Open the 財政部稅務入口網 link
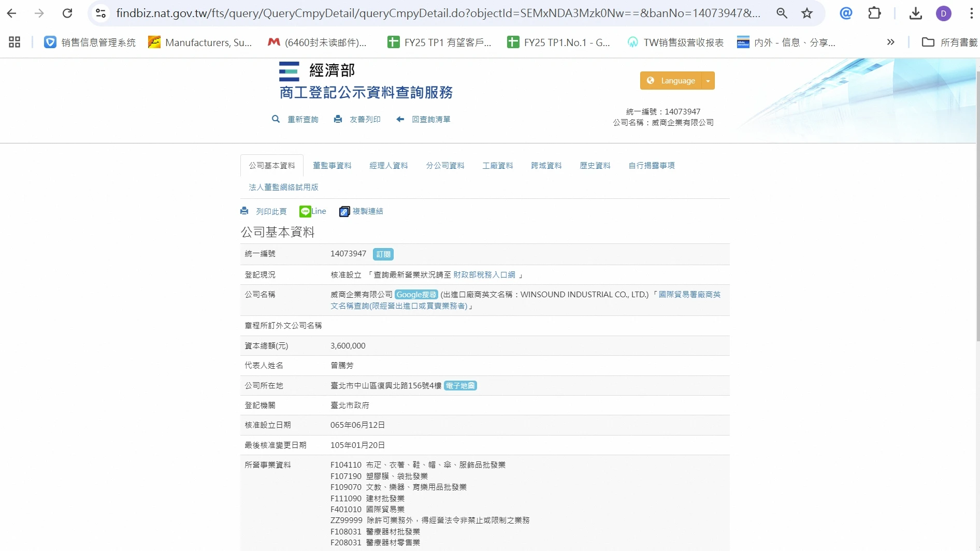Viewport: 980px width, 551px height. 484,275
